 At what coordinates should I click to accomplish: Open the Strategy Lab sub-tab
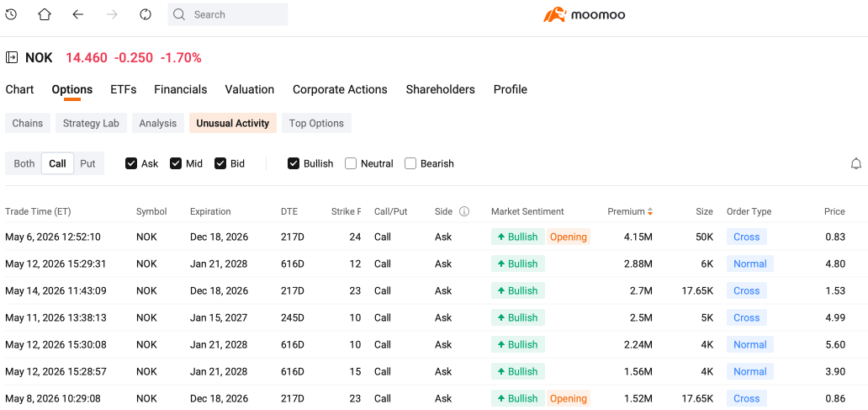coord(91,123)
